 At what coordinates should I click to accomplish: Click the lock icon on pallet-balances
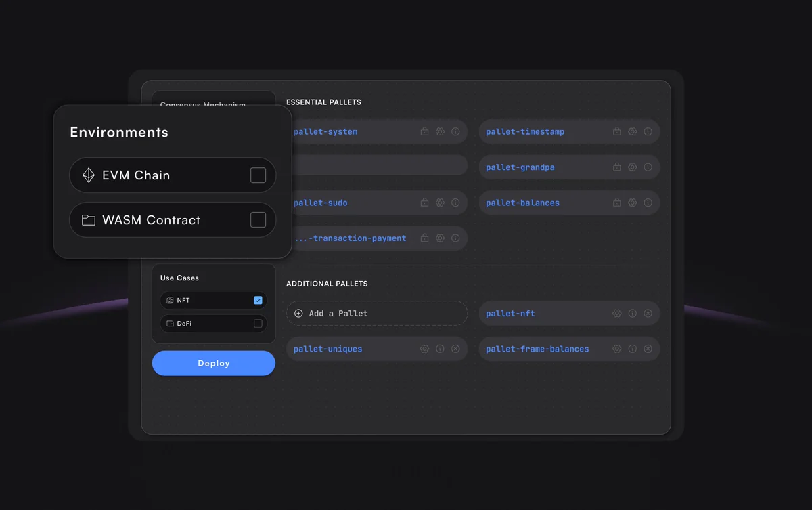click(x=616, y=203)
